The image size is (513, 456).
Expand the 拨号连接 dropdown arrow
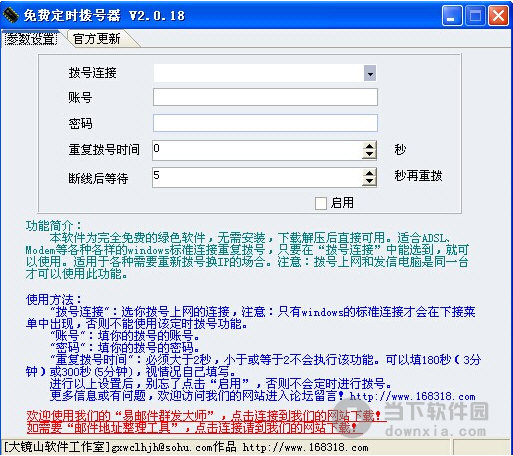(370, 73)
